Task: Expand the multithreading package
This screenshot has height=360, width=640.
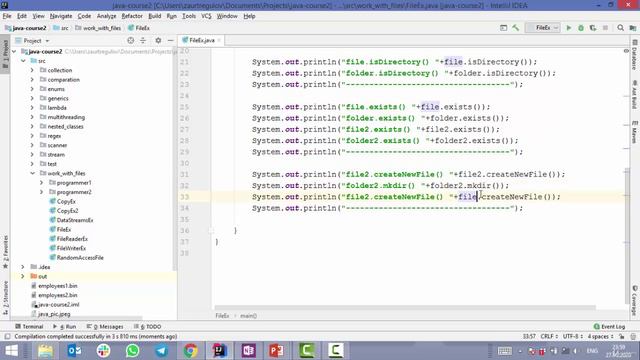Action: [32, 117]
